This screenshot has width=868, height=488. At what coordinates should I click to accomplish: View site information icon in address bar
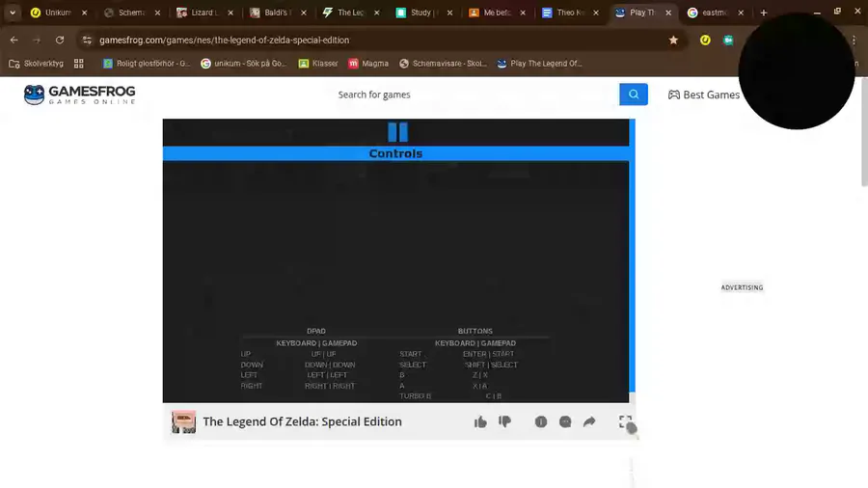point(87,40)
